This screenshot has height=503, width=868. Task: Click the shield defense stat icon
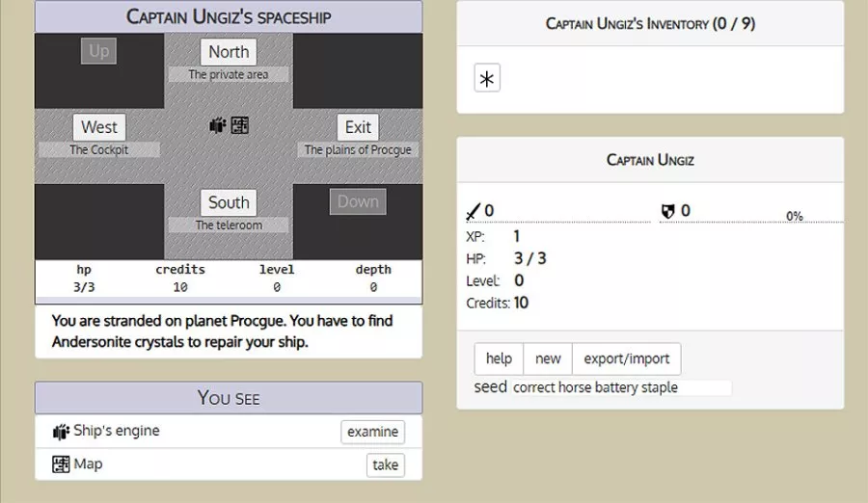click(x=667, y=211)
